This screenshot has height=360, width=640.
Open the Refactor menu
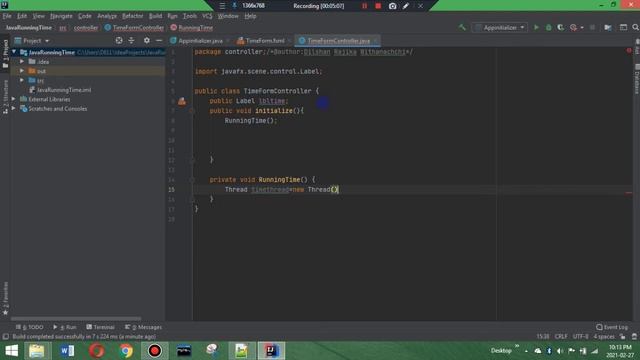click(133, 16)
